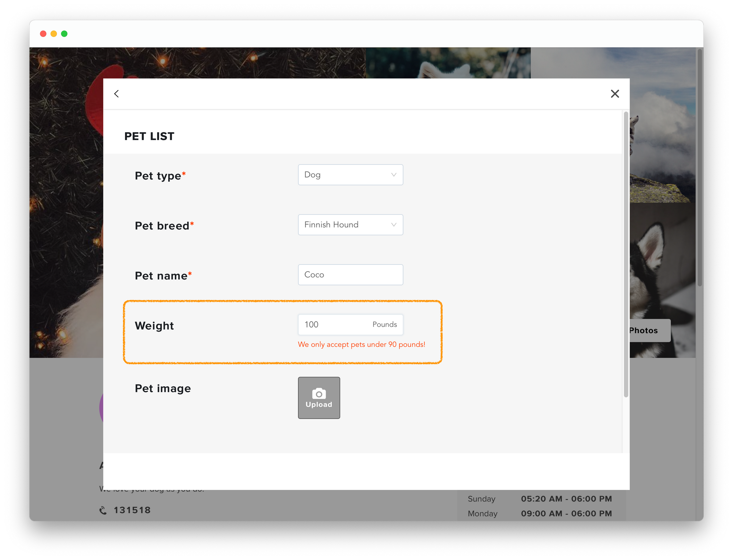Click the phone icon beside 131518

(x=103, y=510)
